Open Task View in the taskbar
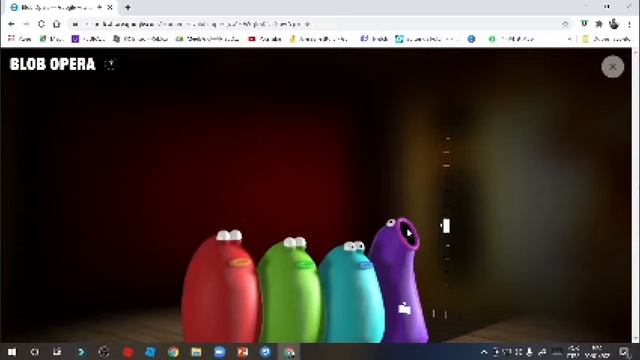Screen dimensions: 640x360 coord(57,352)
